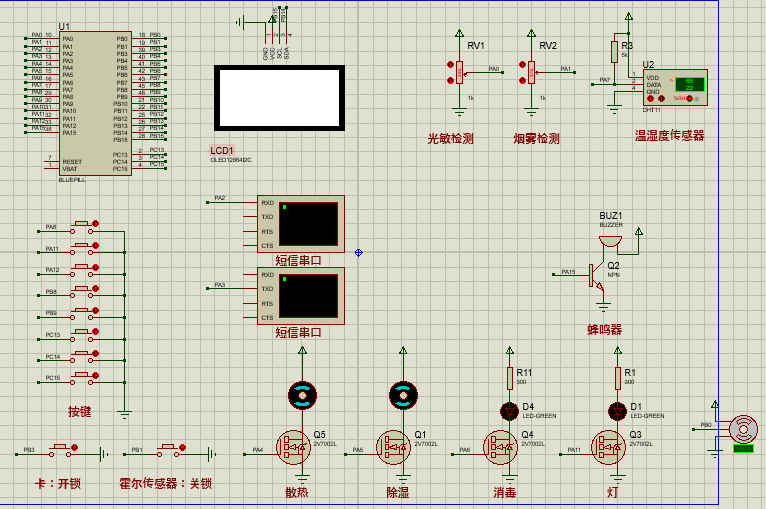Select the 光敏检测 label
Image resolution: width=766 pixels, height=509 pixels.
coord(450,139)
